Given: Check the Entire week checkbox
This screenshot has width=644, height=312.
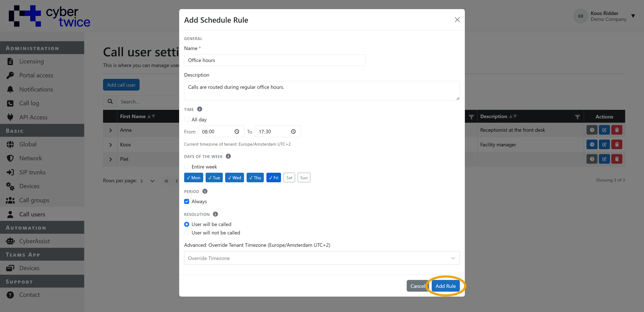Looking at the screenshot, I should pos(187,166).
